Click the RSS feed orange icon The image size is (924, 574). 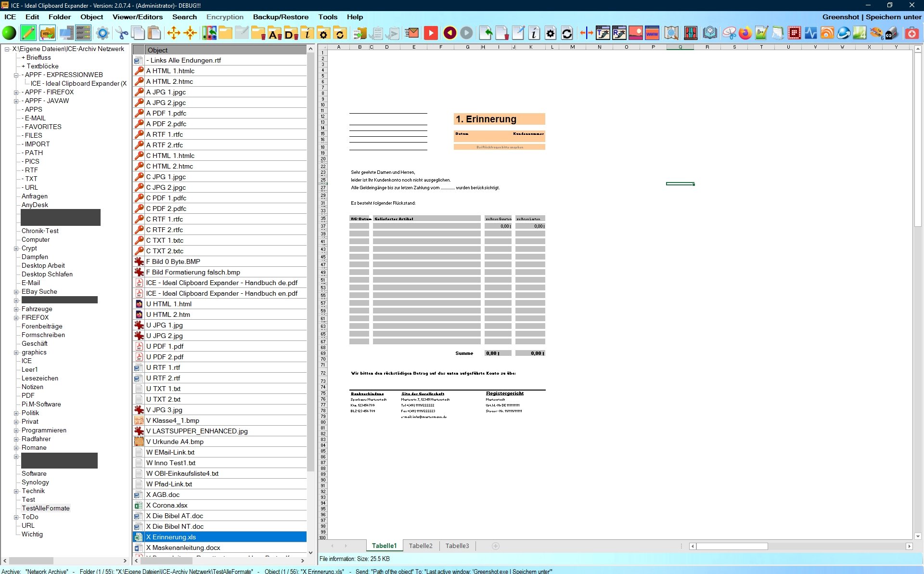pyautogui.click(x=827, y=33)
